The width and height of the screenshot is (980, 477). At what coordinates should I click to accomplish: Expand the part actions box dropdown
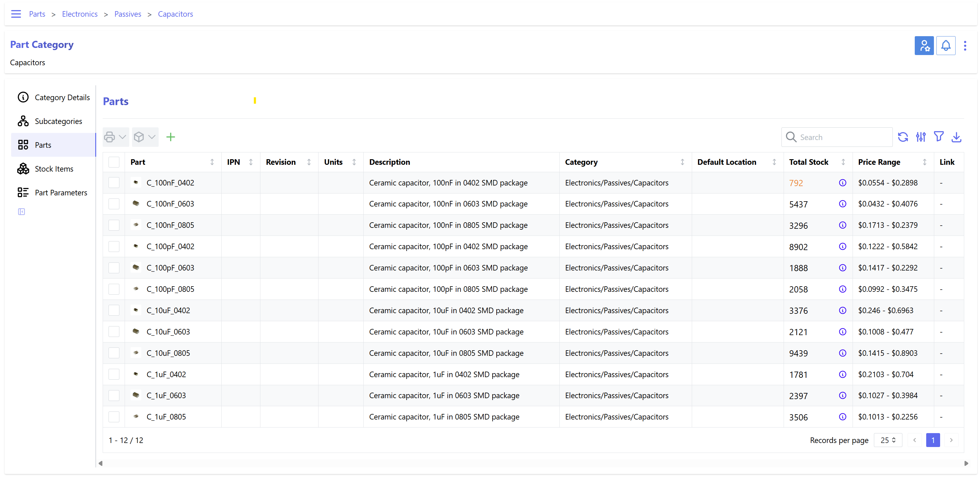145,137
